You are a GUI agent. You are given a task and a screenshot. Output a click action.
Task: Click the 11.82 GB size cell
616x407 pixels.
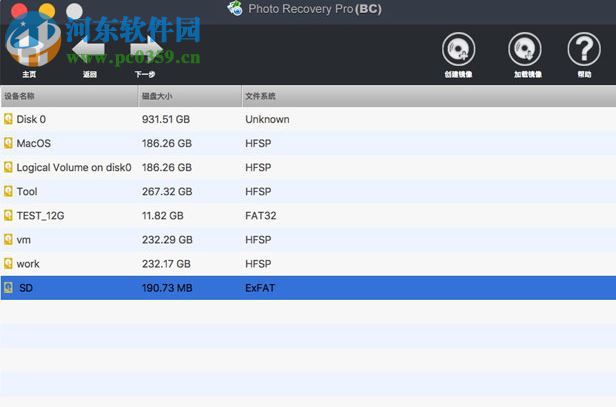coord(163,215)
